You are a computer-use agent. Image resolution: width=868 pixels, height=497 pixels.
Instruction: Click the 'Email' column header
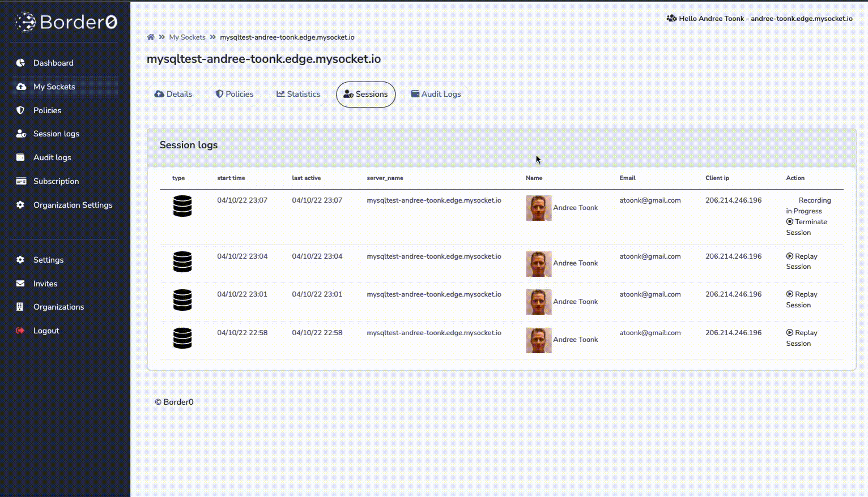click(627, 178)
